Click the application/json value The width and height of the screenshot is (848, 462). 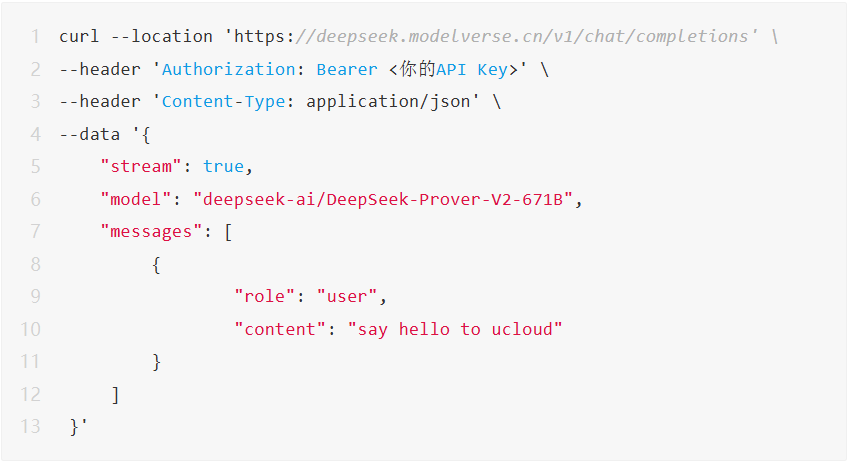pos(388,102)
